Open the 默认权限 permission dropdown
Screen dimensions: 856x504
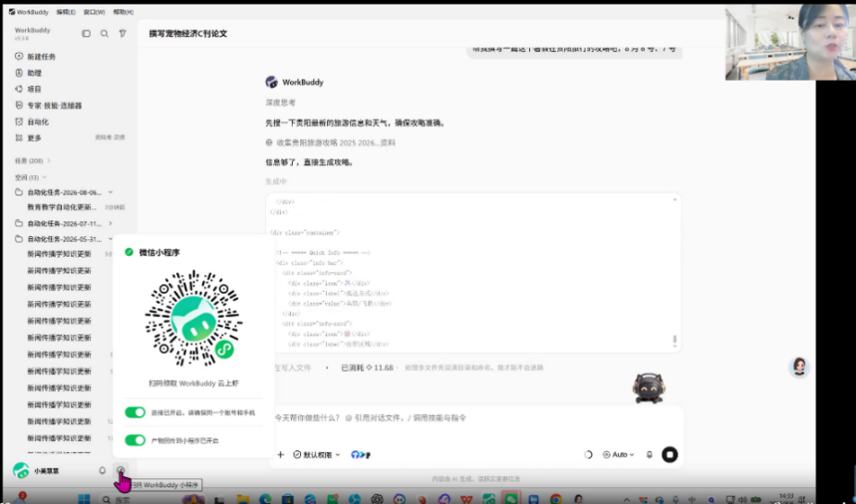click(317, 454)
